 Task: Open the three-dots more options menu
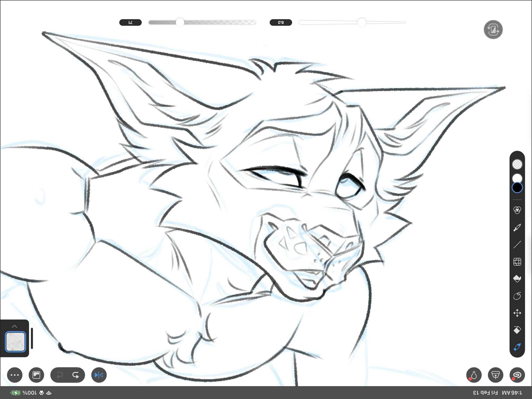point(15,375)
